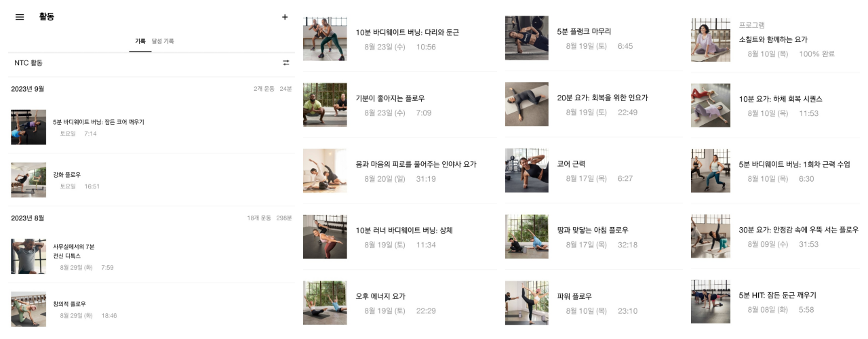
Task: Open the 소칠트와 함께하는 요가 program
Action: (x=775, y=39)
